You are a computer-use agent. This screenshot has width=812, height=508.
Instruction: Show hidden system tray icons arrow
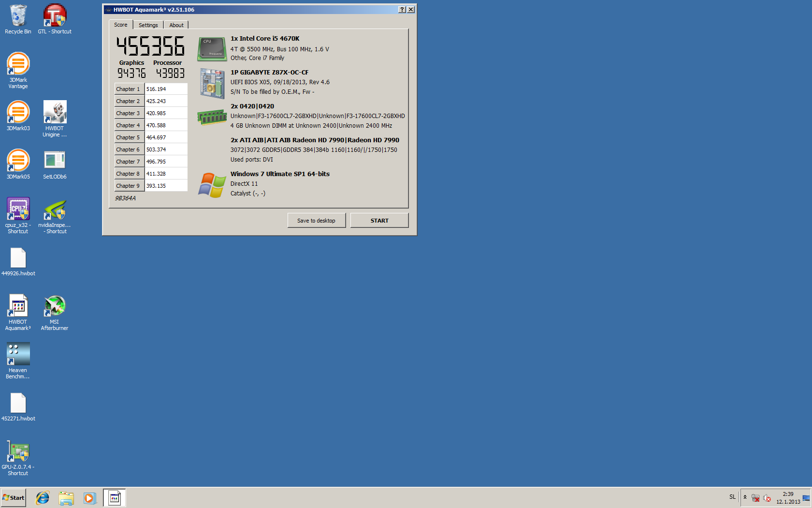745,497
